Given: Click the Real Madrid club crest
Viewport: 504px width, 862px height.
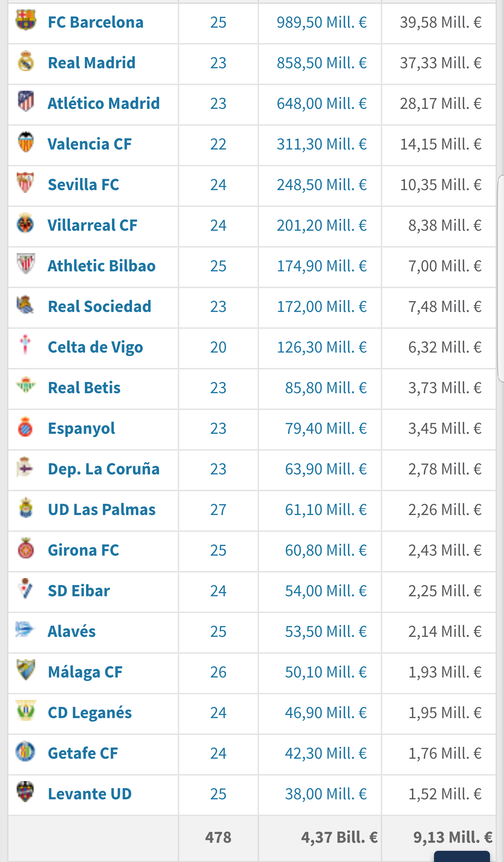Looking at the screenshot, I should click(26, 61).
